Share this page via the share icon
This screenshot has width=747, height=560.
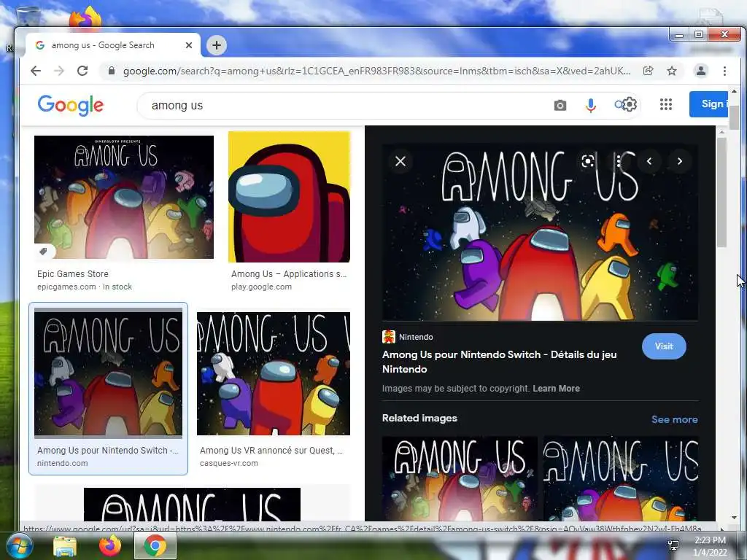click(648, 71)
